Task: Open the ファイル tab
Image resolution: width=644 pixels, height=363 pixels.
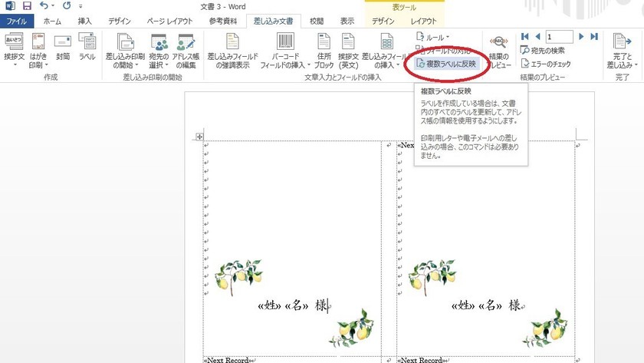Action: (16, 21)
